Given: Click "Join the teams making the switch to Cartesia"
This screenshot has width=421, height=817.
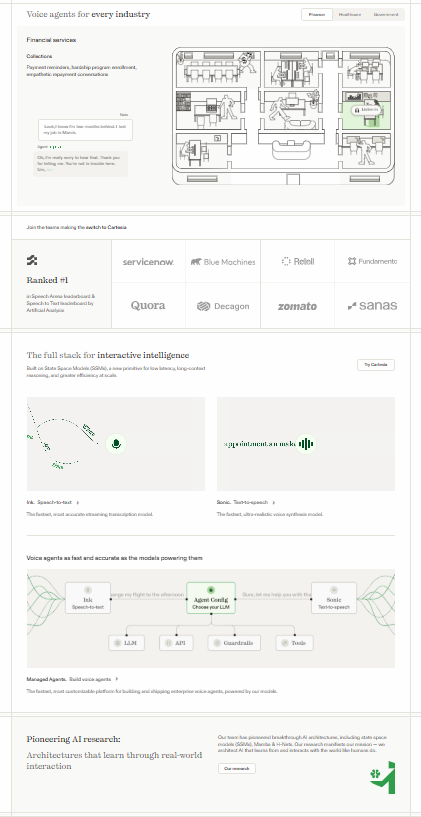Looking at the screenshot, I should [x=76, y=227].
